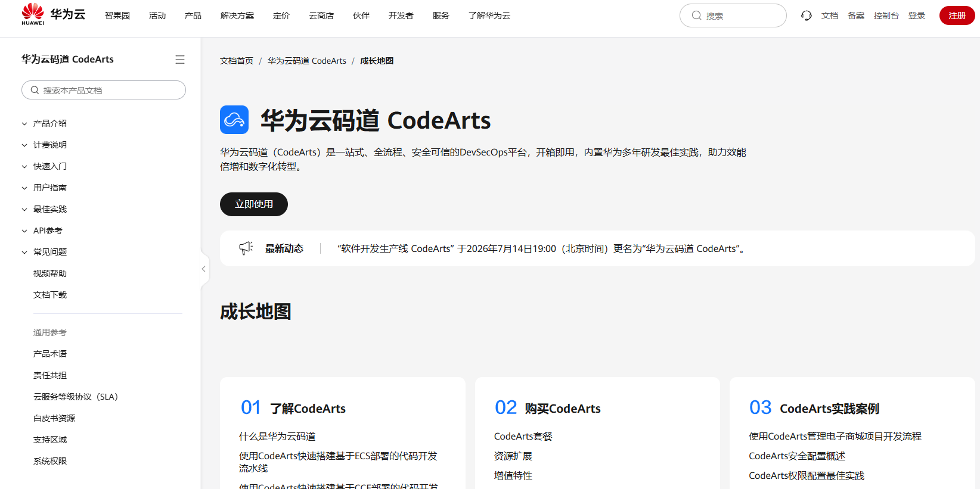
Task: Click the 02 购买CodeArts card heading
Action: 548,408
